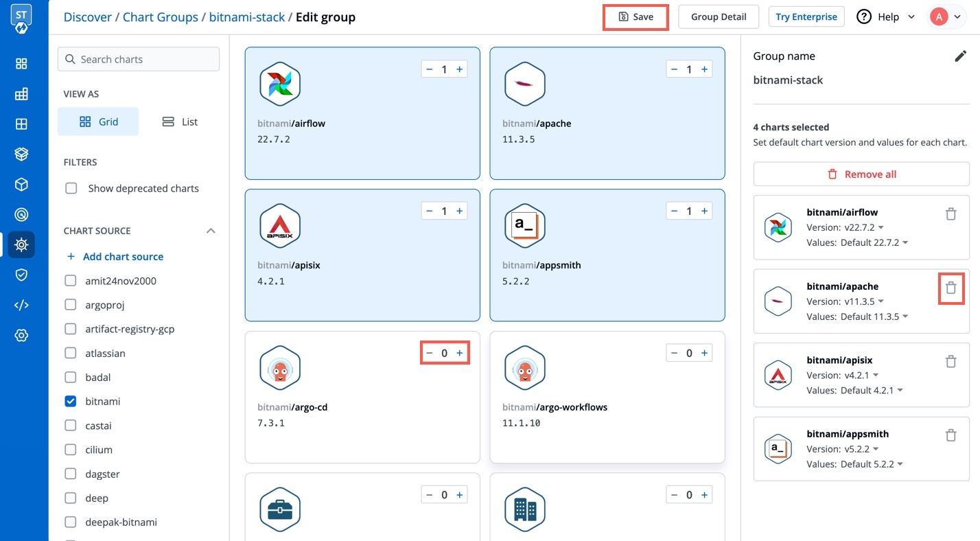Open the four-pane window icon in sidebar

click(21, 124)
